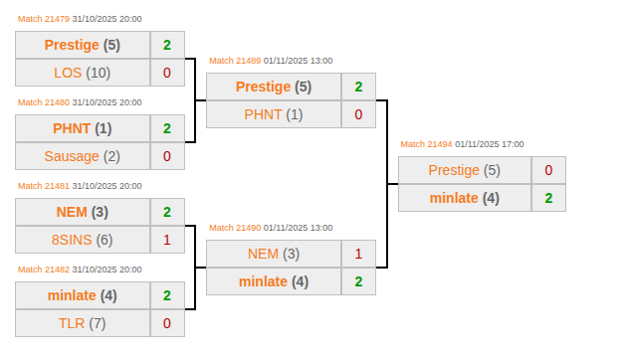The height and width of the screenshot is (364, 629).
Task: Click the TLR (7) team name
Action: 83,323
